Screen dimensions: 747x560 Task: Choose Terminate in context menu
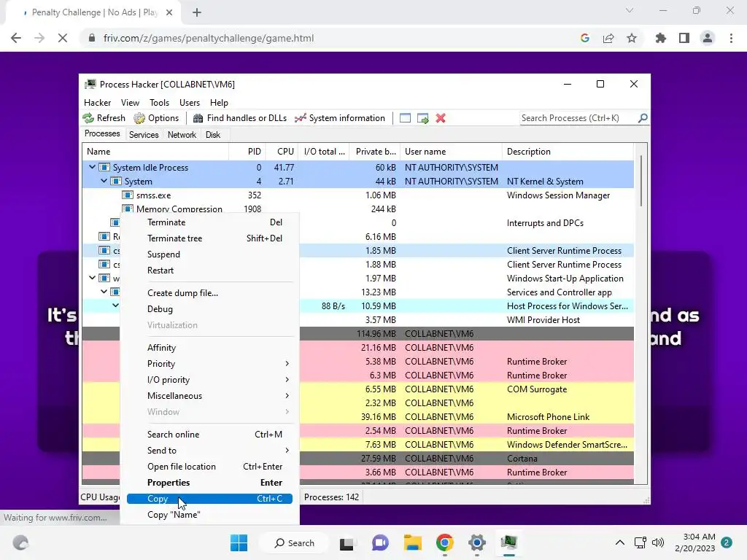(209, 222)
